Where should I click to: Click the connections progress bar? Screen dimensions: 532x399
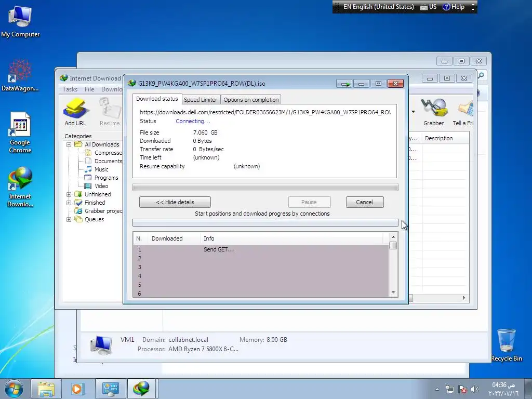265,222
